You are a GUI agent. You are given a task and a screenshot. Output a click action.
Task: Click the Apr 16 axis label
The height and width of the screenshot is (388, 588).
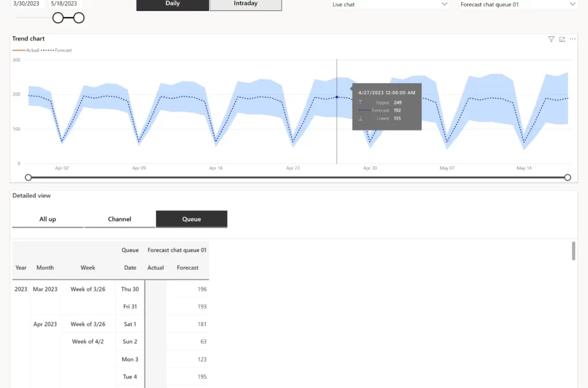click(x=216, y=168)
